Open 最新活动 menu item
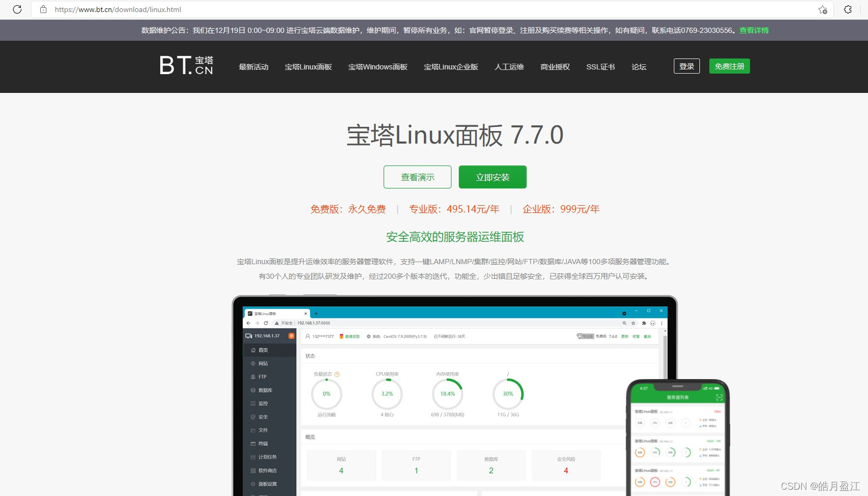 [254, 67]
